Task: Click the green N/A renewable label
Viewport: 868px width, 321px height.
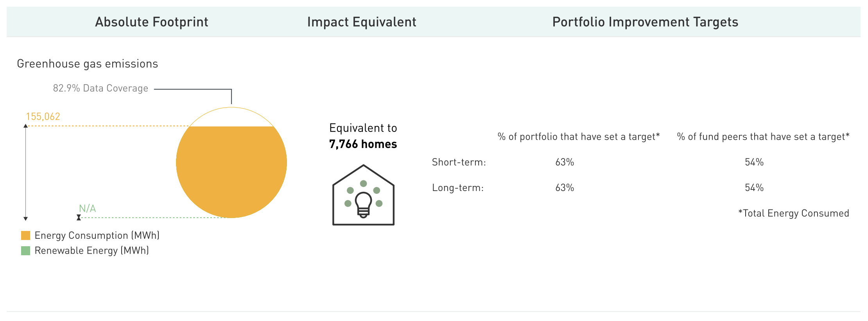Action: pos(88,208)
